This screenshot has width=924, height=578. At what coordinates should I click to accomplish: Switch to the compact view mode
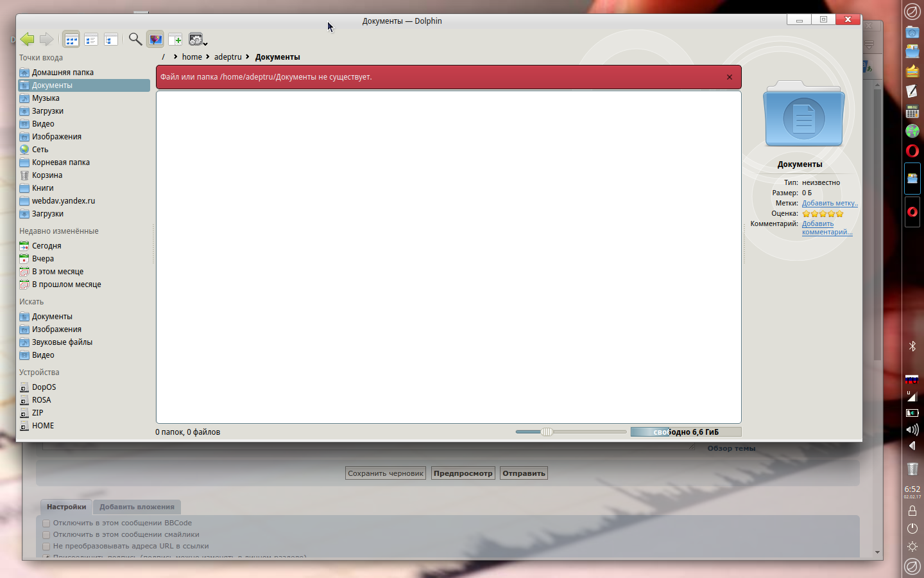click(x=91, y=40)
